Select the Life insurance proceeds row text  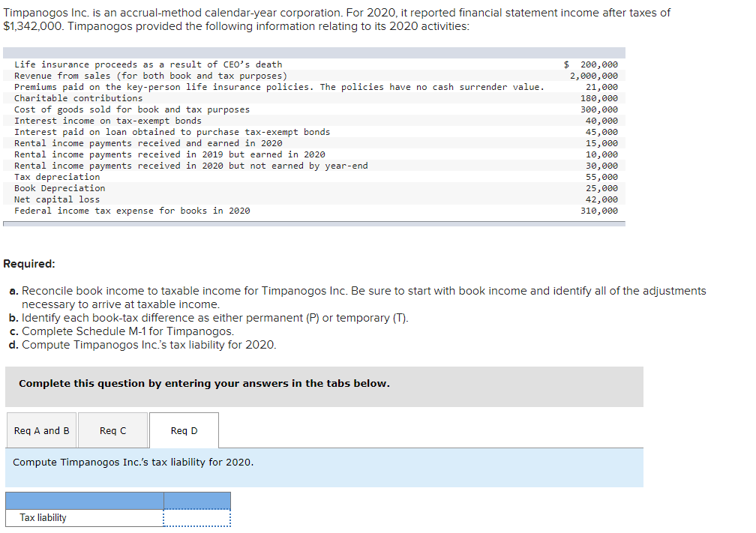[148, 64]
